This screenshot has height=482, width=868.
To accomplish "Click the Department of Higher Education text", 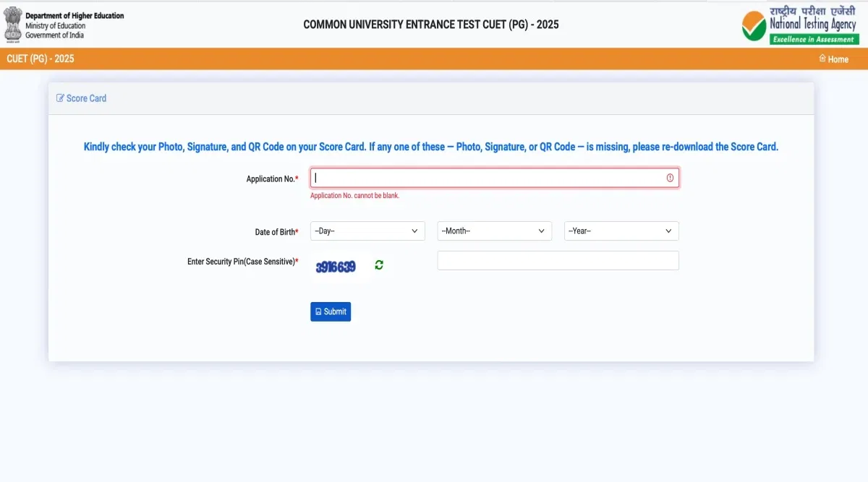I will pos(75,16).
